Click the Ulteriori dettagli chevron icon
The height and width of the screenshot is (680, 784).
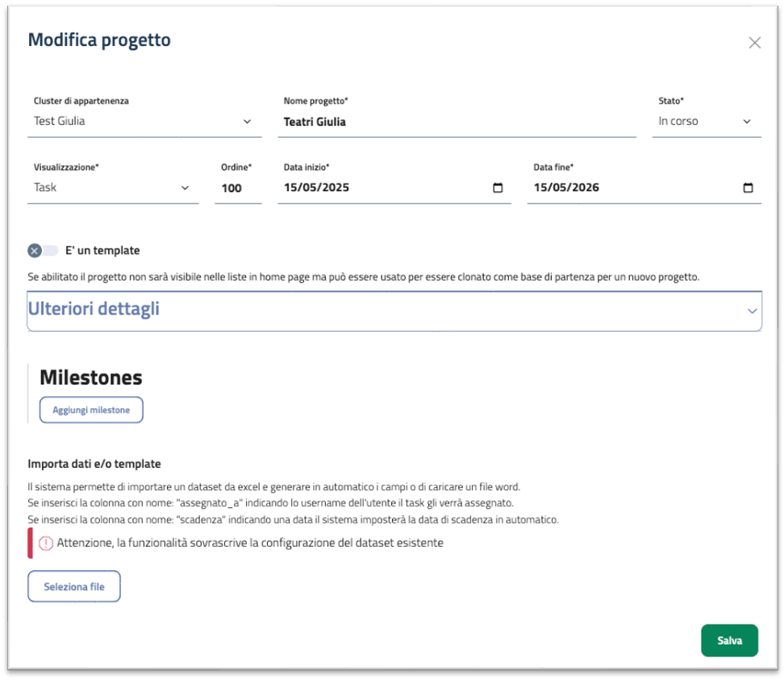pyautogui.click(x=752, y=311)
